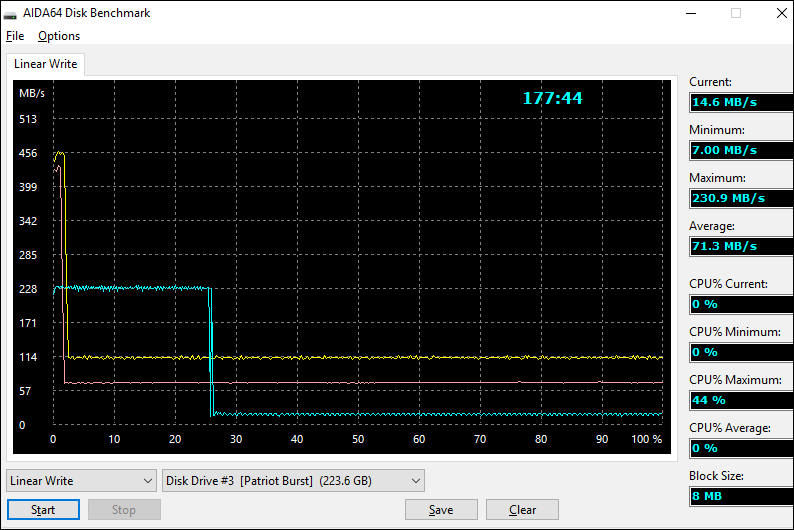Open the File menu
The height and width of the screenshot is (530, 794).
15,36
